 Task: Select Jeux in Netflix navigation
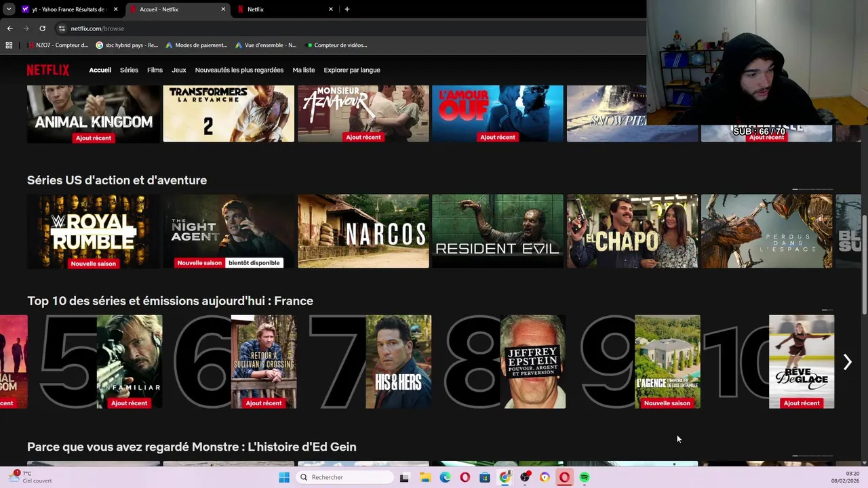[179, 70]
